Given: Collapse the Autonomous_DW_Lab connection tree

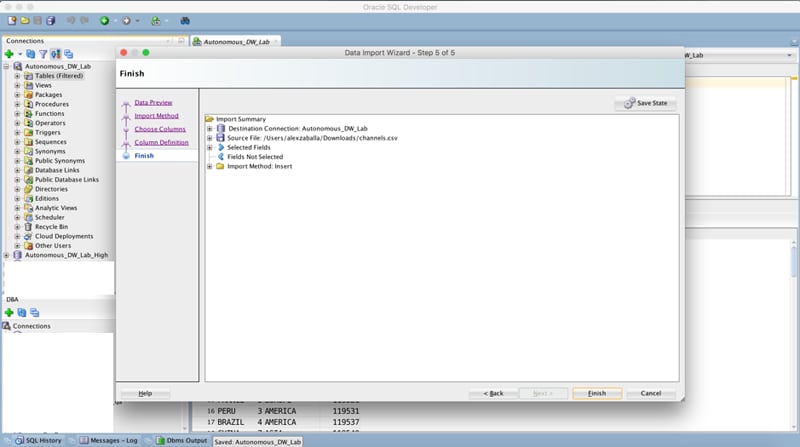Looking at the screenshot, I should point(7,66).
